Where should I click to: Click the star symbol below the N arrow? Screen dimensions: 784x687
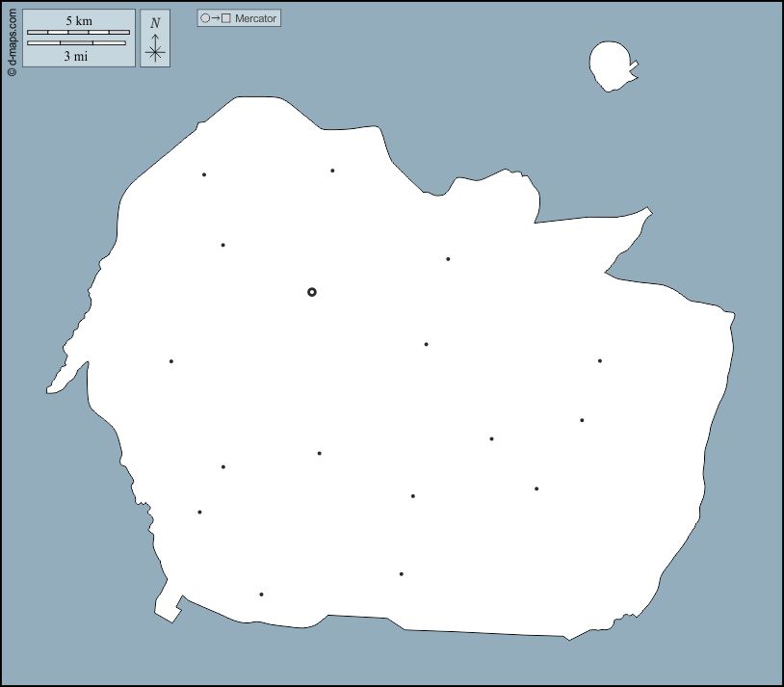155,52
